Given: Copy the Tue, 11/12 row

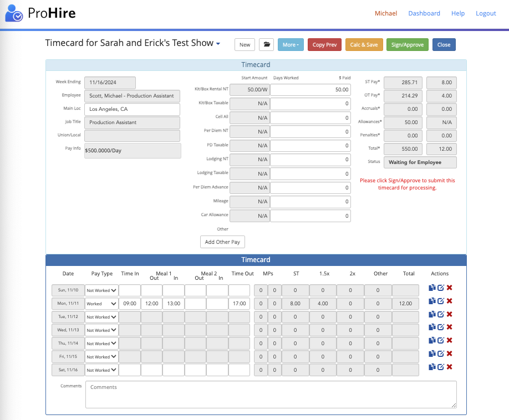Looking at the screenshot, I should [432, 314].
